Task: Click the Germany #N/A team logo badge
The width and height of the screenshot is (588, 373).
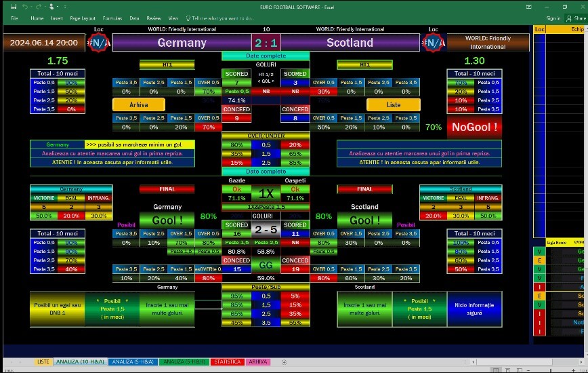Action: tap(98, 43)
